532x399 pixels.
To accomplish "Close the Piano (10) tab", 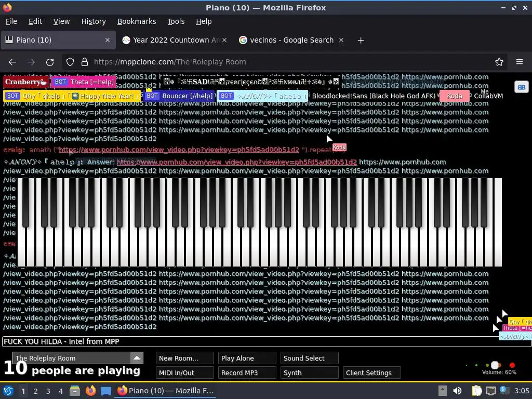I will click(108, 40).
